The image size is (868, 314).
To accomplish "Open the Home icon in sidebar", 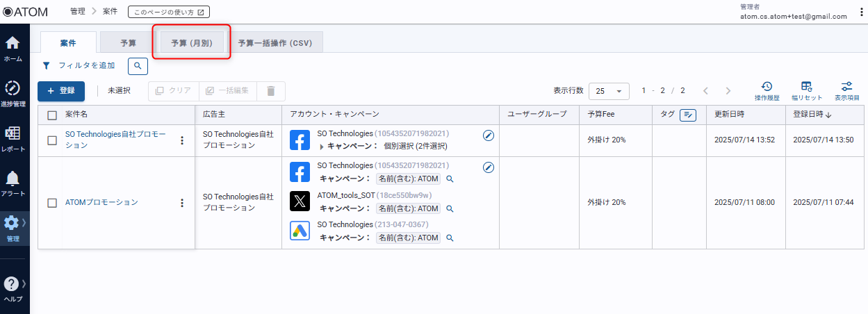I will tap(13, 47).
